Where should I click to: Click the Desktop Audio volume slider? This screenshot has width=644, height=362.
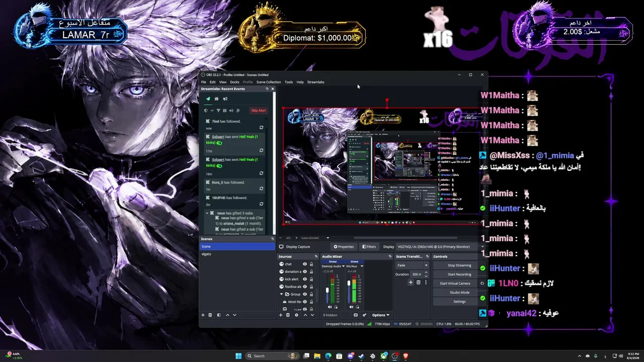pyautogui.click(x=327, y=290)
